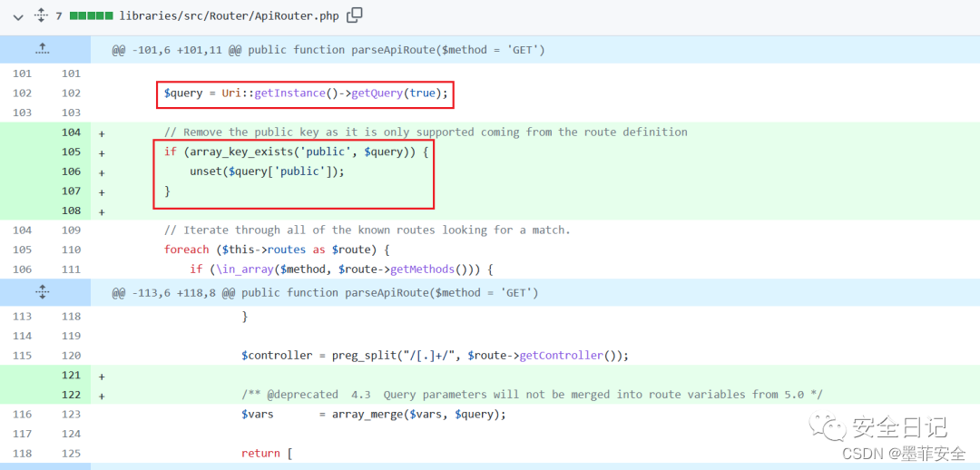Click the unset($query['public']) line

point(267,171)
